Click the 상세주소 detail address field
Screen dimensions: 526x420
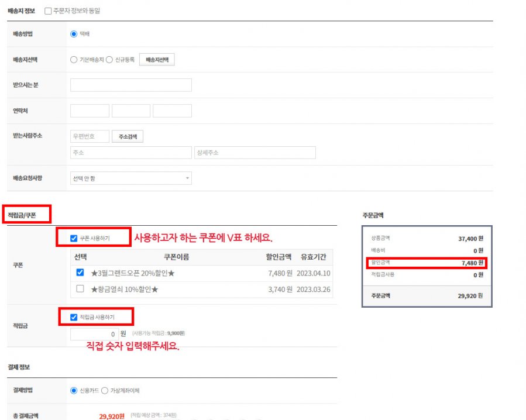click(255, 153)
